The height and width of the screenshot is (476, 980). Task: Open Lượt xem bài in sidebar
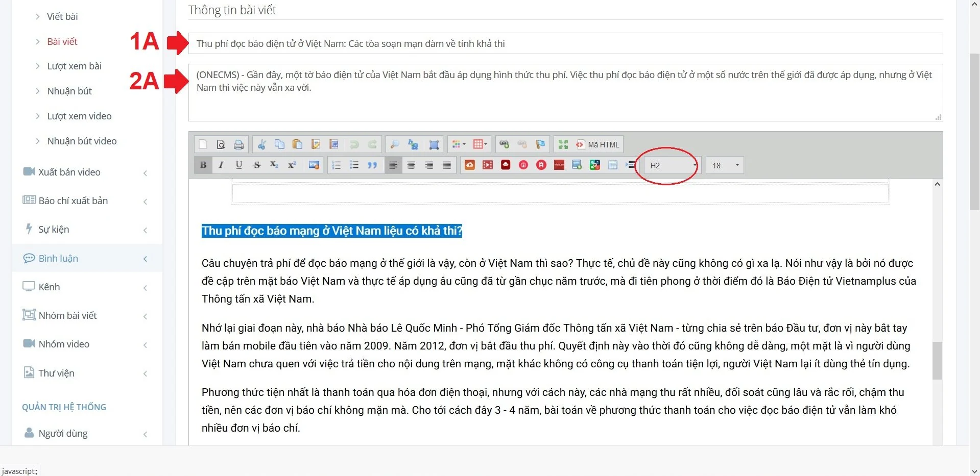click(x=74, y=66)
